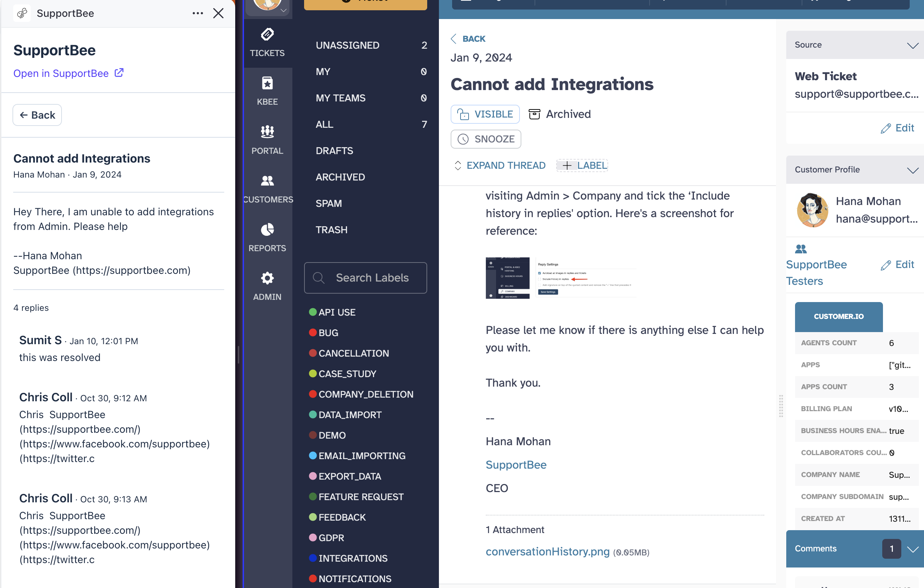Click the three-dots menu in SupportBee panel
The height and width of the screenshot is (588, 924).
[197, 14]
